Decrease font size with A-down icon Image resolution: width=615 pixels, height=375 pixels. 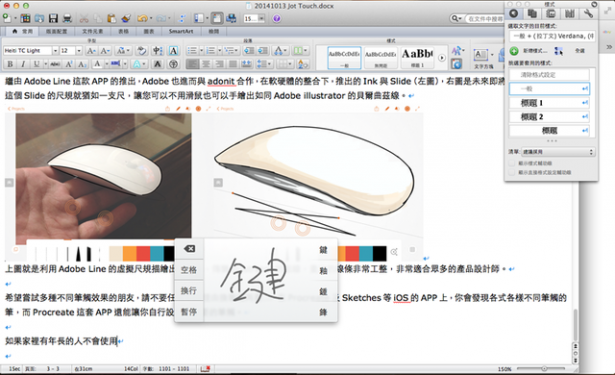point(105,51)
